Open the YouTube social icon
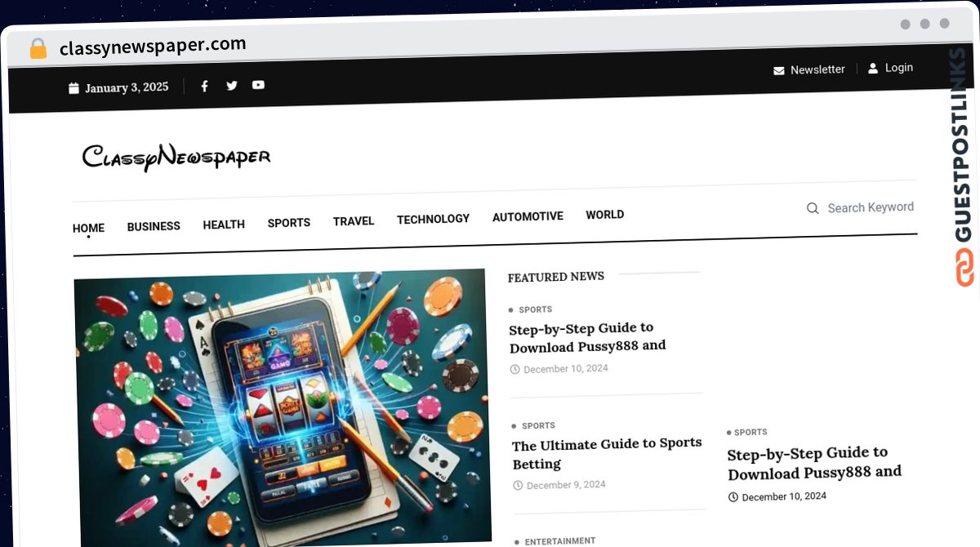The image size is (980, 547). click(258, 84)
